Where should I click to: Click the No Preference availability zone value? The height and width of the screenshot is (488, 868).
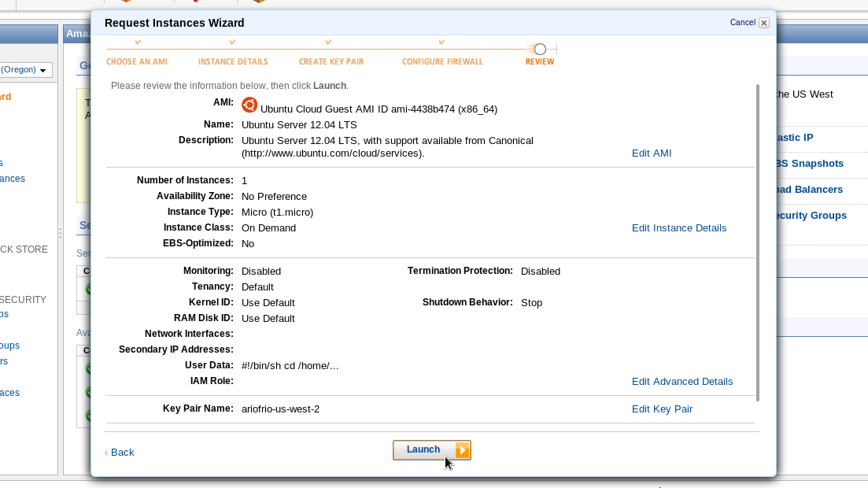coord(274,197)
